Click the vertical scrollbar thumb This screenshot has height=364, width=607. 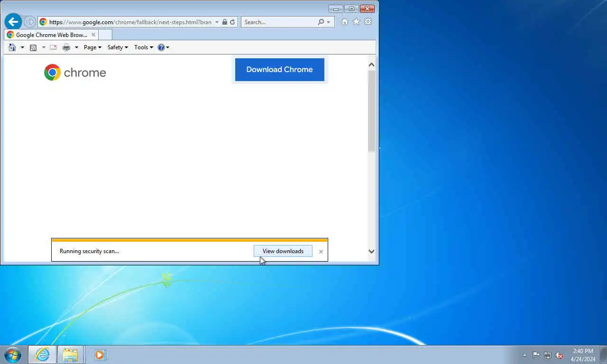(371, 111)
